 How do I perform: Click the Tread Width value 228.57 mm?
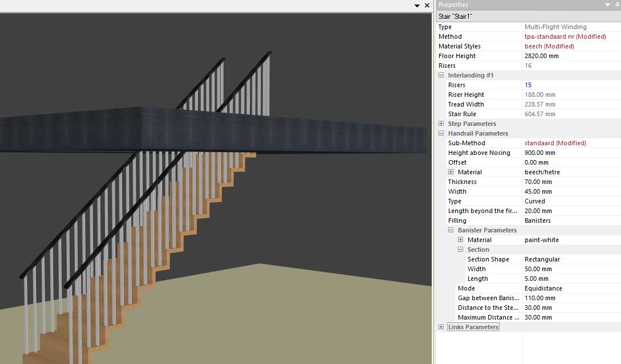540,104
